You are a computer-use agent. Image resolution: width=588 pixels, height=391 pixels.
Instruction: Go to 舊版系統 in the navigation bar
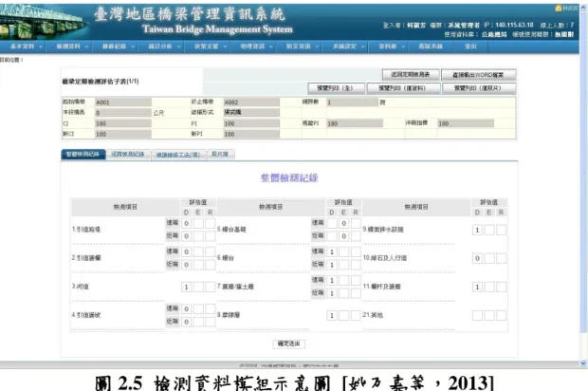tap(431, 47)
